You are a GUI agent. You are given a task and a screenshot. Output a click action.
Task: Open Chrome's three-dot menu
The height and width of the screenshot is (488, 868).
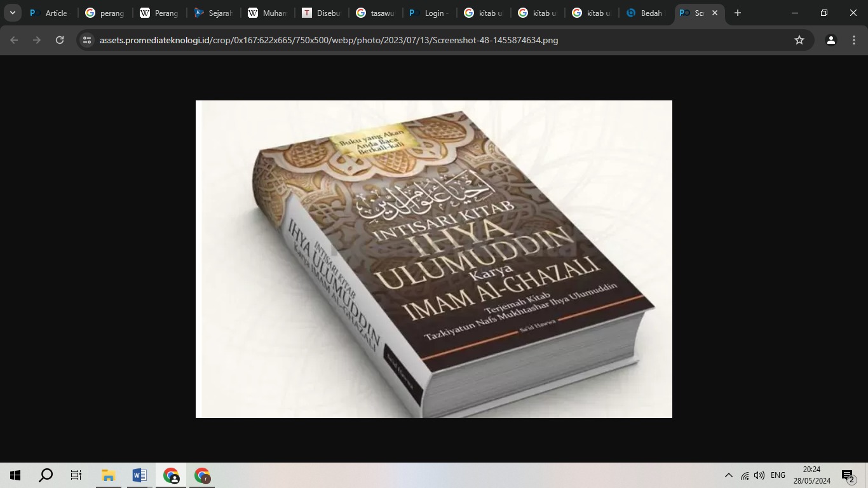(x=853, y=40)
